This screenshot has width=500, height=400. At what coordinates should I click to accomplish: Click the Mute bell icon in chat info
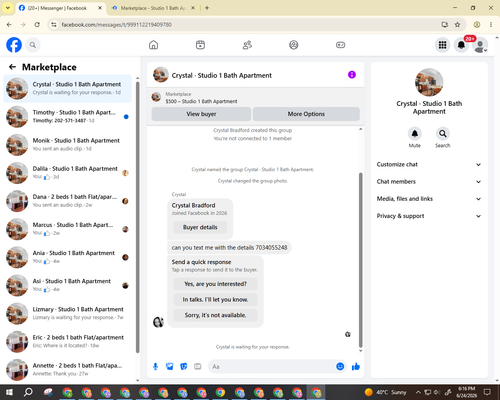(x=415, y=134)
